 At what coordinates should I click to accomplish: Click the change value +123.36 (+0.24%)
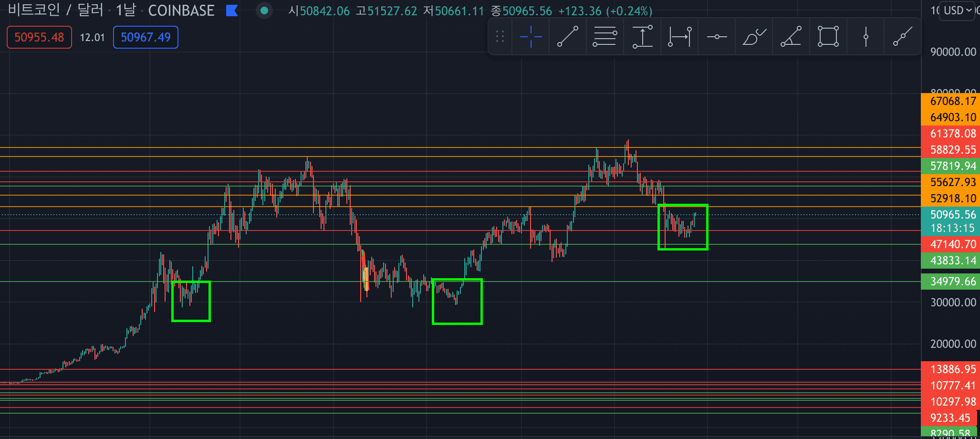pos(605,11)
